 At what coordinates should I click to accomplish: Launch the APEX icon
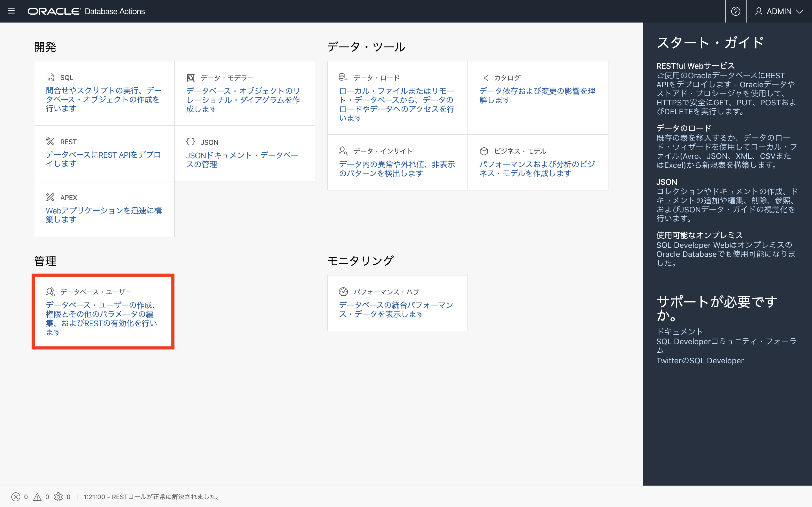(x=50, y=197)
